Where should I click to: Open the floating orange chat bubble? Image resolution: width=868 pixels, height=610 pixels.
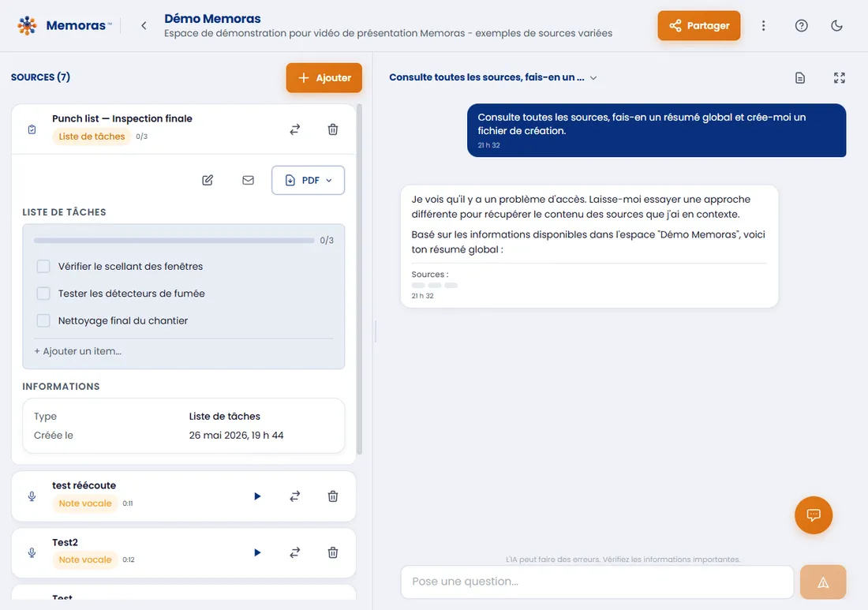pos(814,515)
